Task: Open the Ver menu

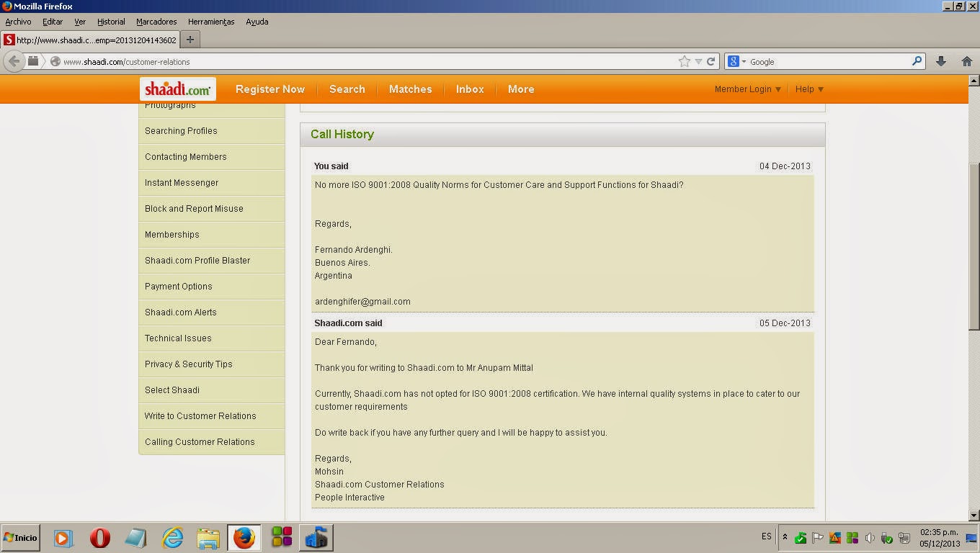Action: (80, 22)
